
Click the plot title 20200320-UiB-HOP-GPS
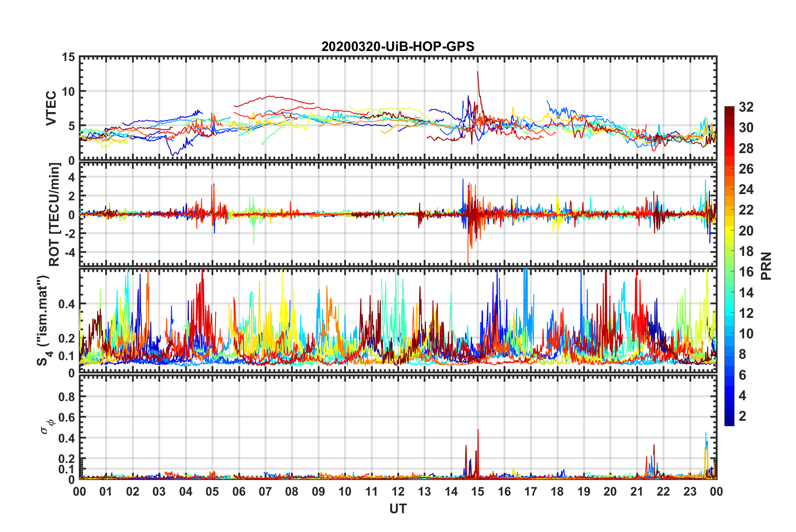coord(398,46)
